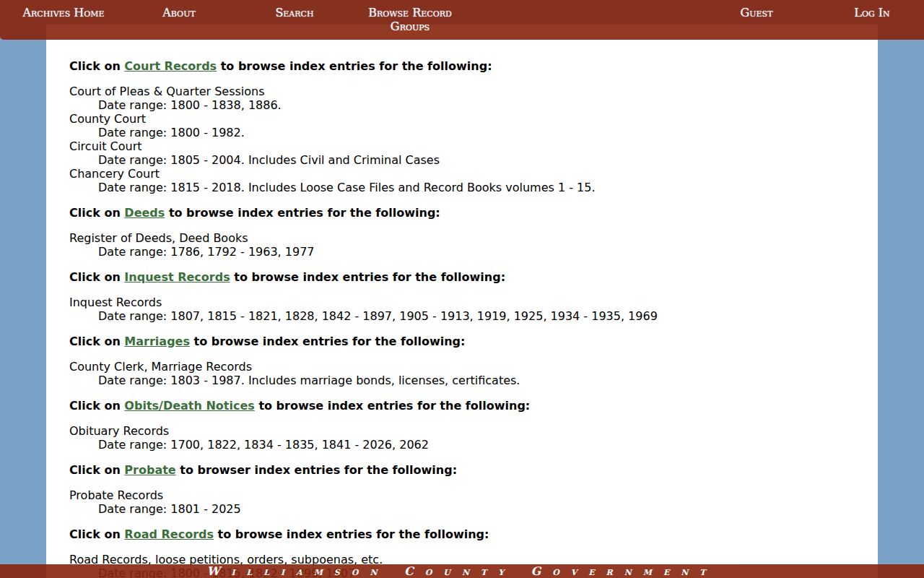Click marriage date range 1803 - 1987 line
Viewport: 924px width, 578px height.
click(x=309, y=380)
